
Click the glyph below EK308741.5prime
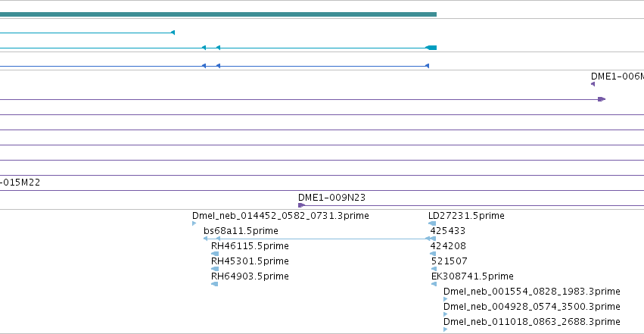pyautogui.click(x=434, y=284)
